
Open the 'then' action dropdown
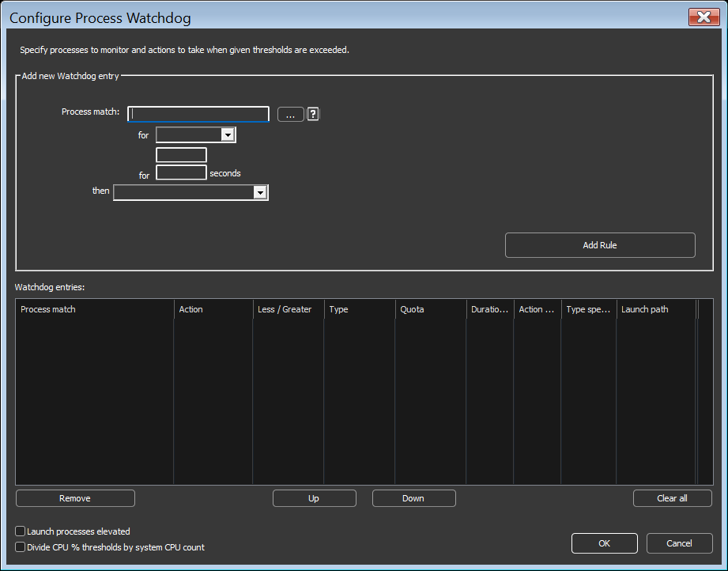[x=190, y=192]
